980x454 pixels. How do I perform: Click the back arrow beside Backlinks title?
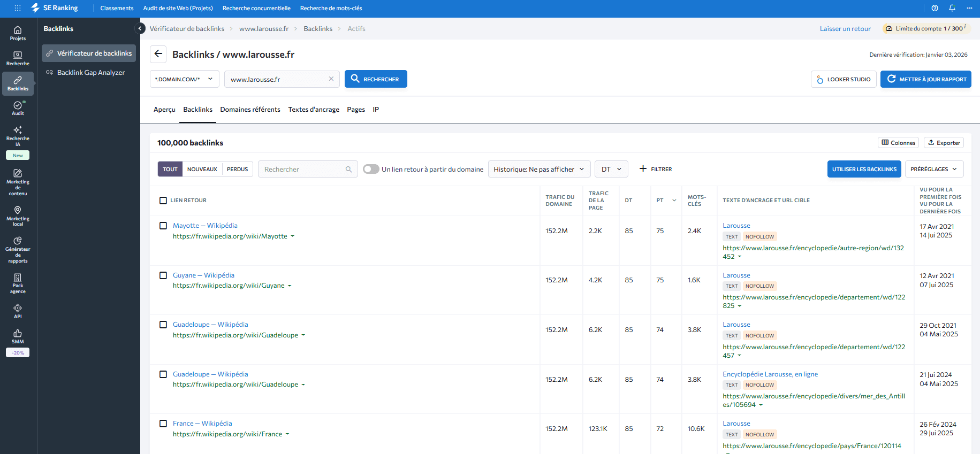(158, 54)
